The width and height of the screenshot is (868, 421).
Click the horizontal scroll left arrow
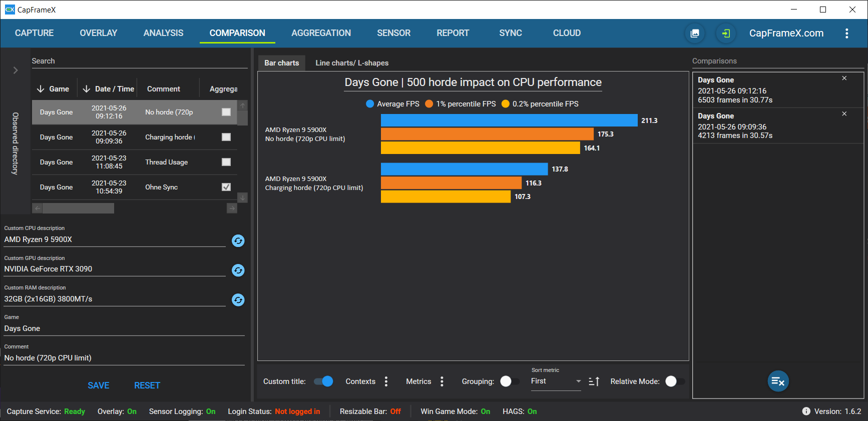tap(38, 208)
